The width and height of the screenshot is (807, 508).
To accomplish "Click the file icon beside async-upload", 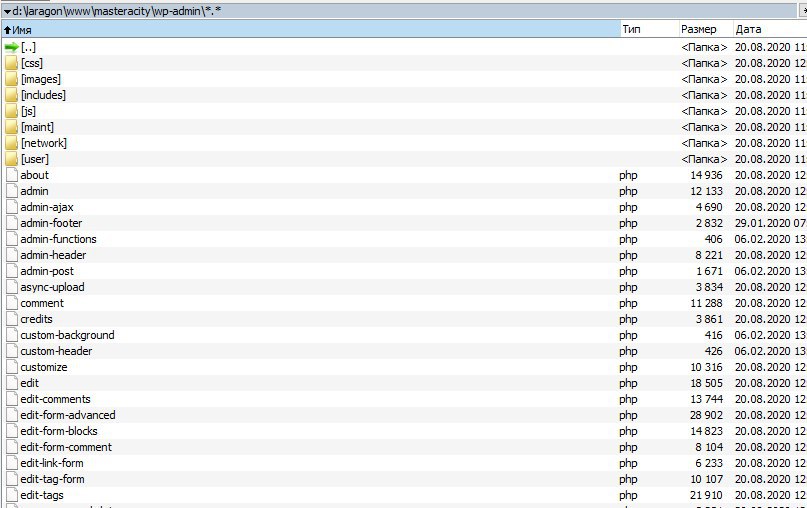I will (12, 287).
